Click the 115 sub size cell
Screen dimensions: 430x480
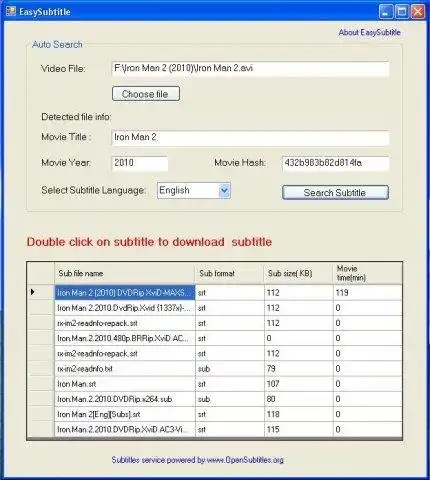point(299,430)
